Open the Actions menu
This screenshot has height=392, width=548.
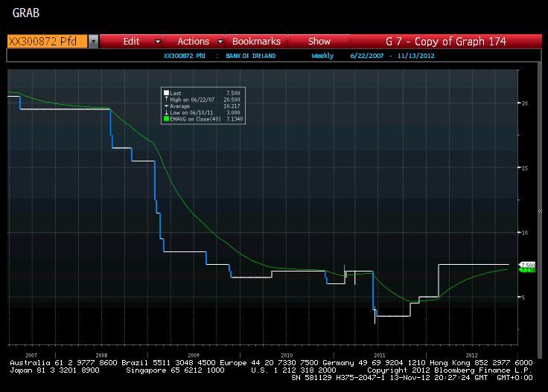click(x=194, y=41)
